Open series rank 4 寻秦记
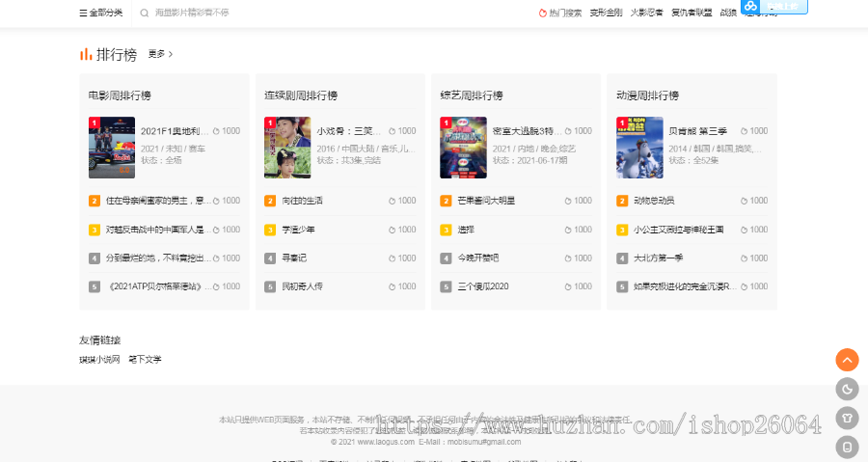This screenshot has width=868, height=462. coord(294,258)
